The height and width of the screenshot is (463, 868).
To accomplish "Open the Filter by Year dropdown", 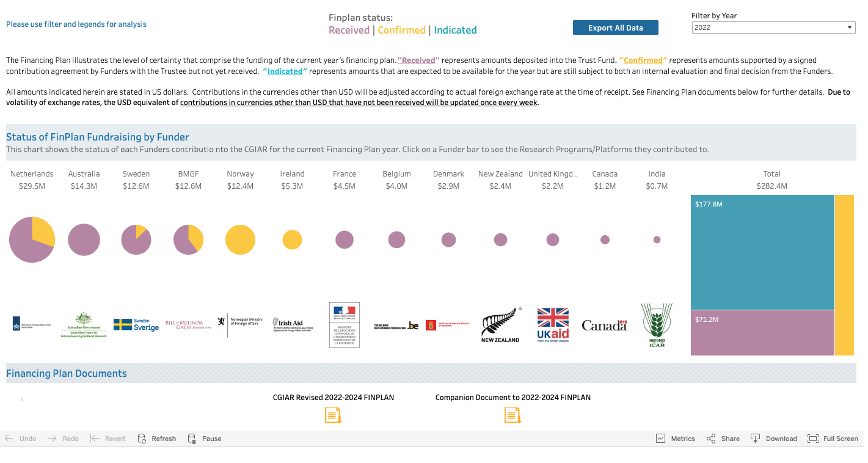I will pyautogui.click(x=773, y=27).
